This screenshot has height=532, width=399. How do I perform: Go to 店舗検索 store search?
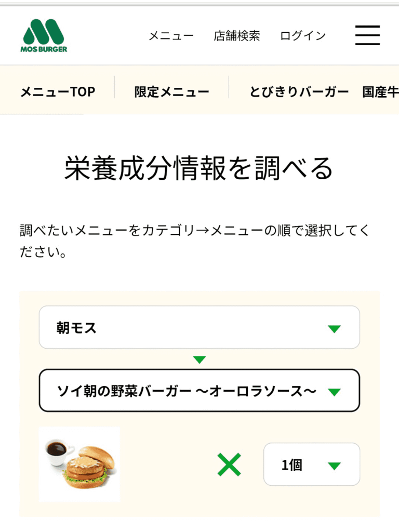237,36
